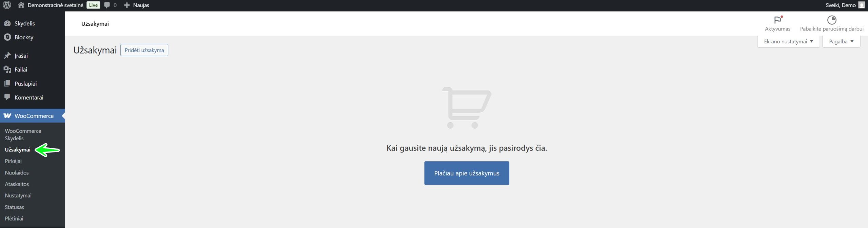The width and height of the screenshot is (868, 228).
Task: Click the Aktyvumas flag icon
Action: point(777,20)
